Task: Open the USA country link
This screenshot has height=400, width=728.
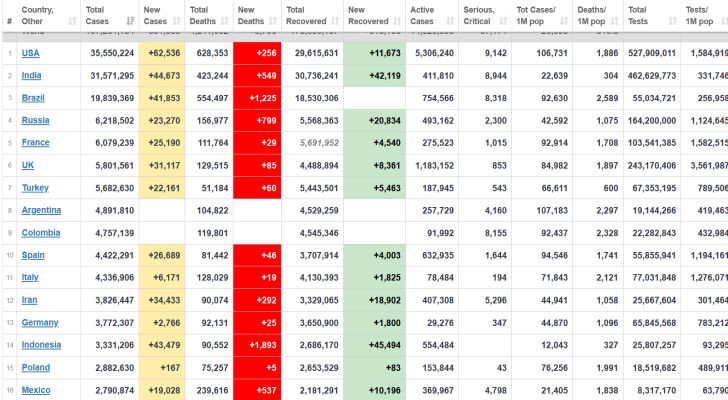Action: tap(31, 53)
